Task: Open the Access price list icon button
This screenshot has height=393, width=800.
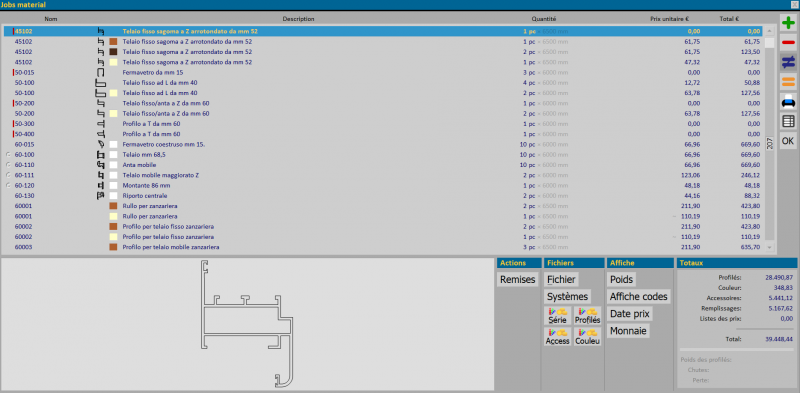Action: pyautogui.click(x=558, y=337)
